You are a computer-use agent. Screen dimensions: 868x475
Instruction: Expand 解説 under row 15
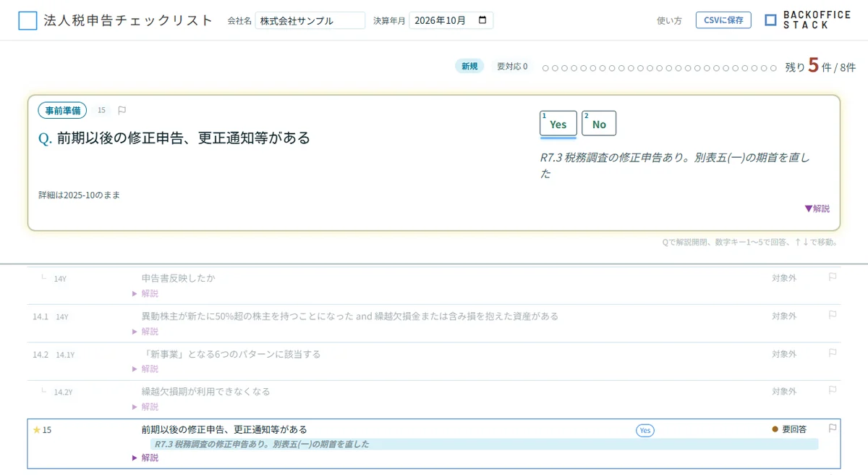[x=145, y=458]
